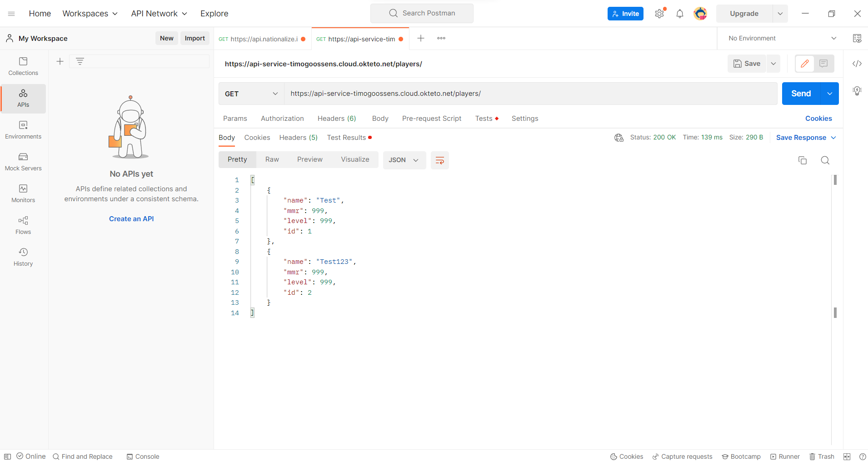The height and width of the screenshot is (461, 868).
Task: Switch to Preview response view
Action: [310, 159]
